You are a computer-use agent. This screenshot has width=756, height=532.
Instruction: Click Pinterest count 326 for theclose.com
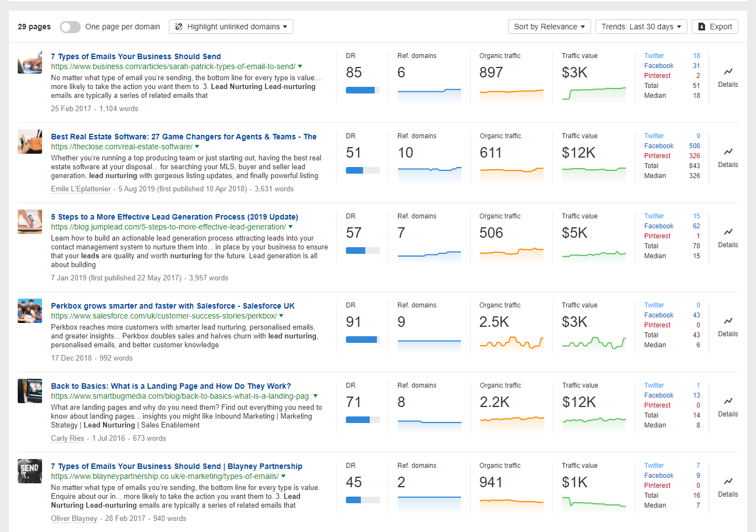point(695,156)
